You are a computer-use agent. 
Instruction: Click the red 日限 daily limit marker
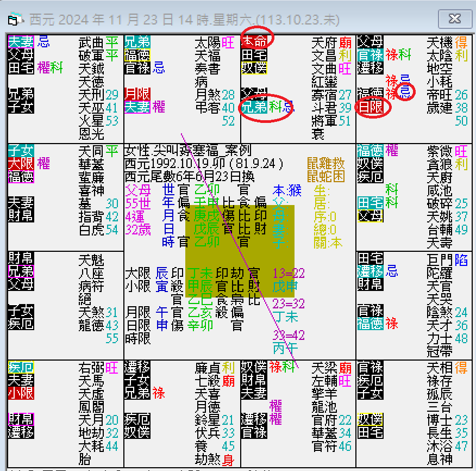tap(371, 107)
